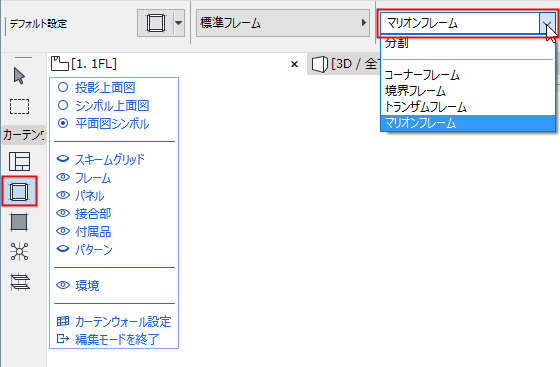Screen dimensions: 560x367
Task: Choose コーナーフレーム in the list
Action: [468, 75]
